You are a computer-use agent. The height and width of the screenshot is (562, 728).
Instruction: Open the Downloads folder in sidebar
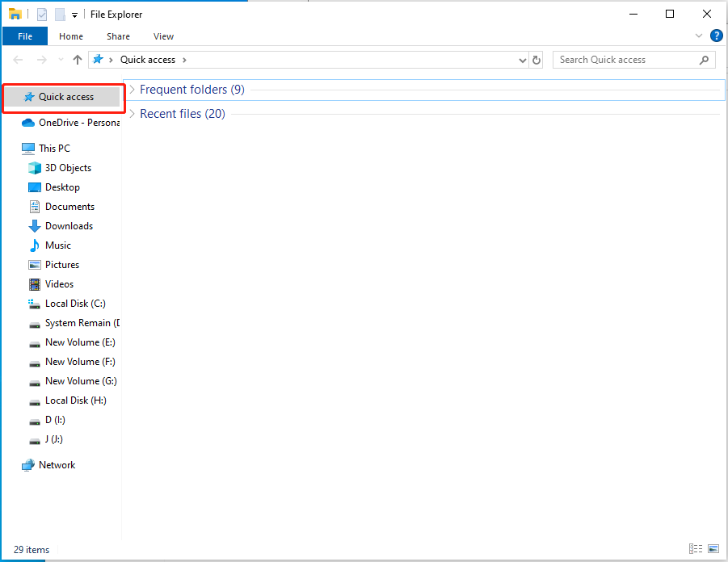(x=61, y=226)
